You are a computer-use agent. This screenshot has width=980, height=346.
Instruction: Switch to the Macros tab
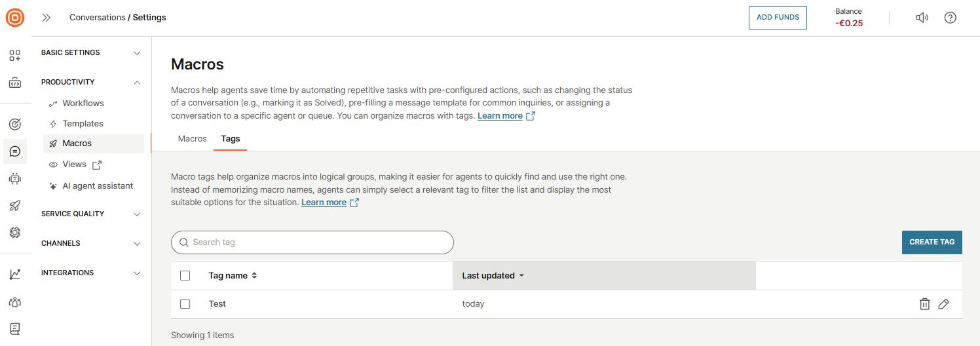(192, 139)
